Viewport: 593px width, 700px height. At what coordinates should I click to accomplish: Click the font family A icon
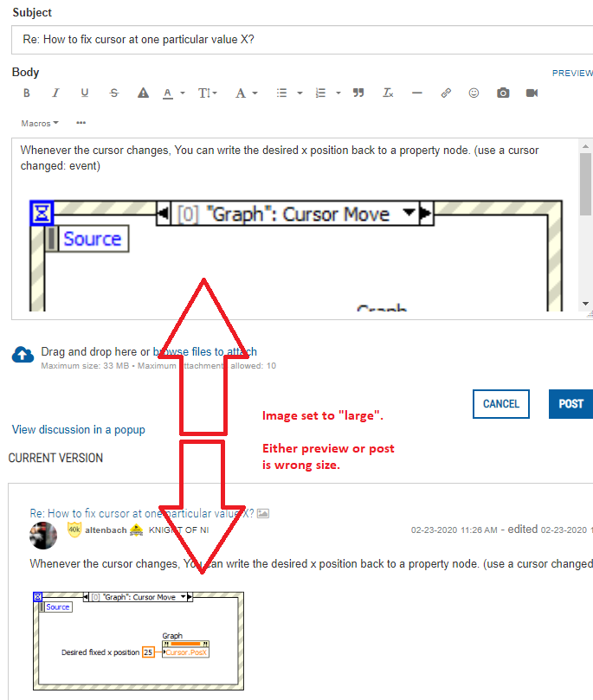click(x=241, y=93)
